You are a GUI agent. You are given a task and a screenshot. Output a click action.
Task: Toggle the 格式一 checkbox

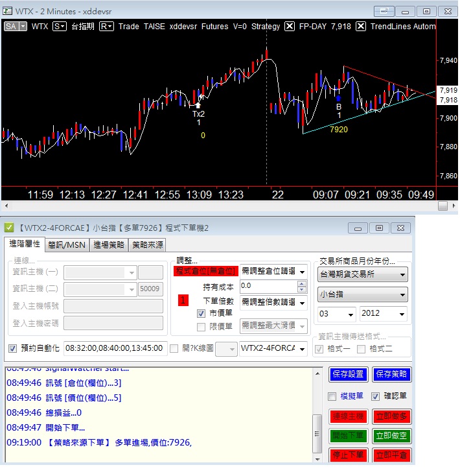click(x=319, y=349)
